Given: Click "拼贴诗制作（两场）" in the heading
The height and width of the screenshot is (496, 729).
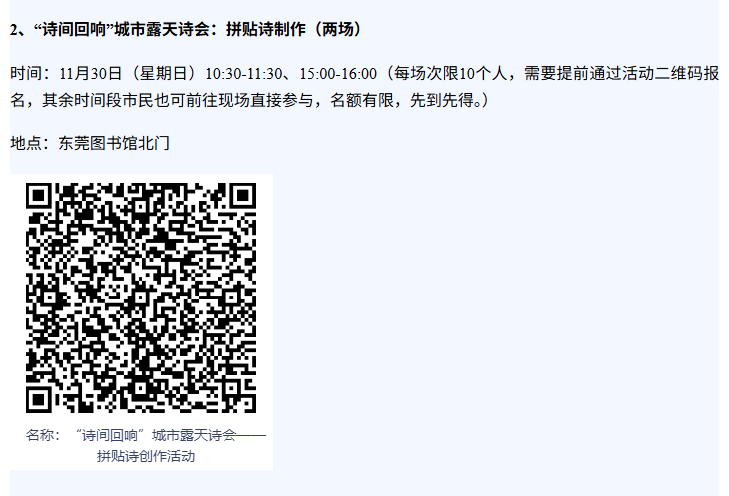Looking at the screenshot, I should [293, 29].
